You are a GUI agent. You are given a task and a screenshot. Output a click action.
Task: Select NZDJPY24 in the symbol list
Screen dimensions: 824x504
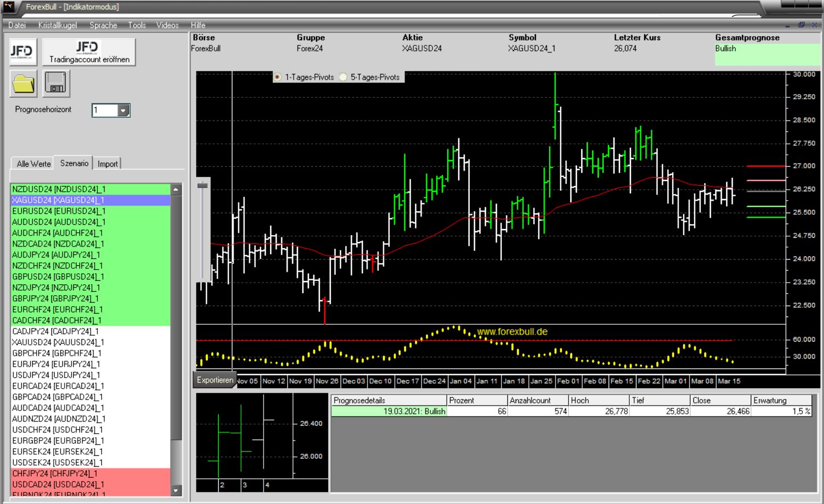91,288
